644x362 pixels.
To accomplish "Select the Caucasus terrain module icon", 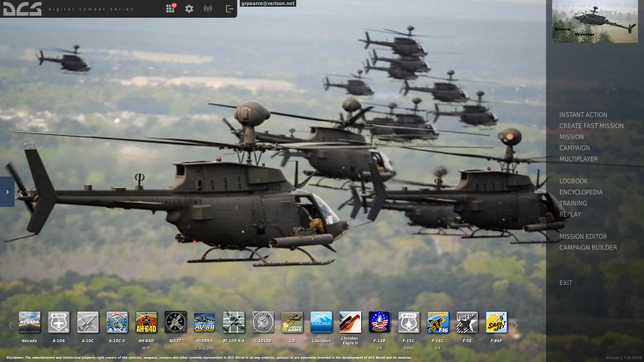I will tap(321, 322).
